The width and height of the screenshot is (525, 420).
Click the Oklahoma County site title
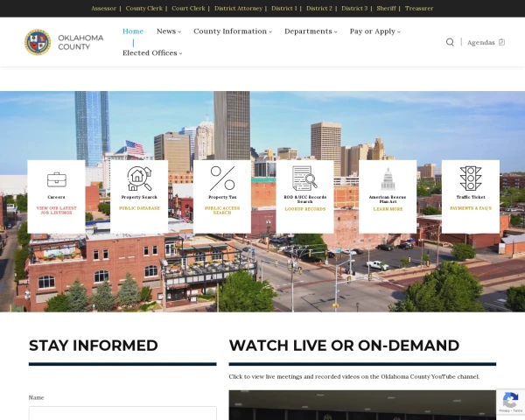click(x=80, y=42)
